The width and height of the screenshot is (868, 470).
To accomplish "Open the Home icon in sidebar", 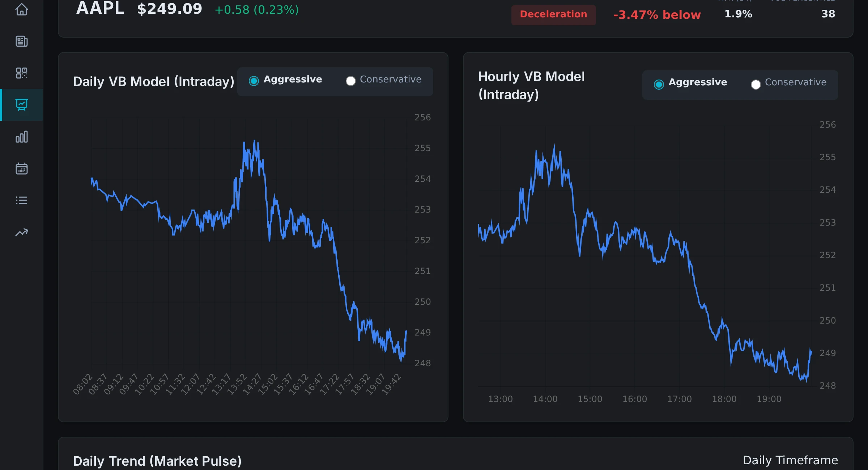I will [x=22, y=9].
